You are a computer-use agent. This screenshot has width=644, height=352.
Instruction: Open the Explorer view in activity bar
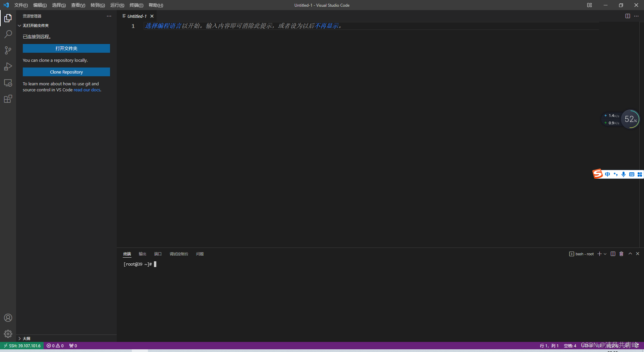(8, 18)
